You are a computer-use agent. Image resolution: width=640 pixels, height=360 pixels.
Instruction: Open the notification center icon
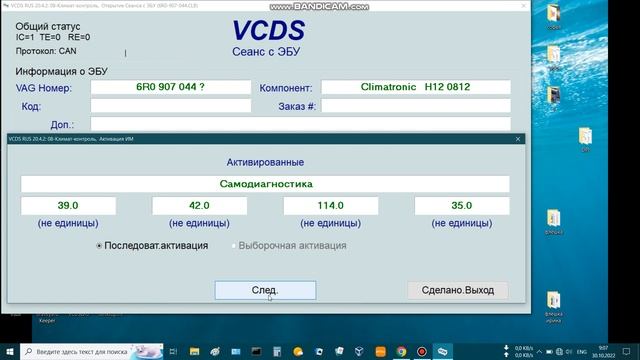click(627, 351)
